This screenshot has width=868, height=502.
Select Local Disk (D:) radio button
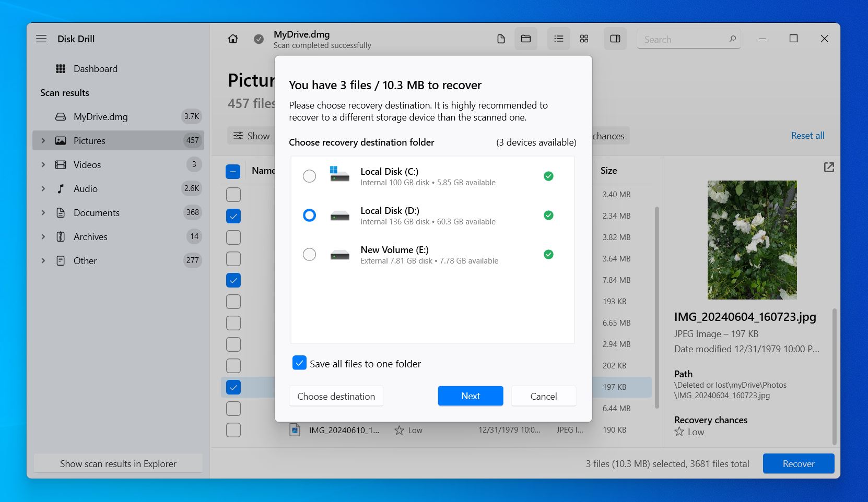point(310,215)
